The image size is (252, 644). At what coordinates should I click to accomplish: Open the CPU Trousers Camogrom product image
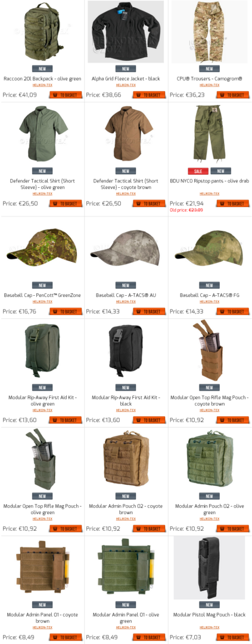(209, 32)
